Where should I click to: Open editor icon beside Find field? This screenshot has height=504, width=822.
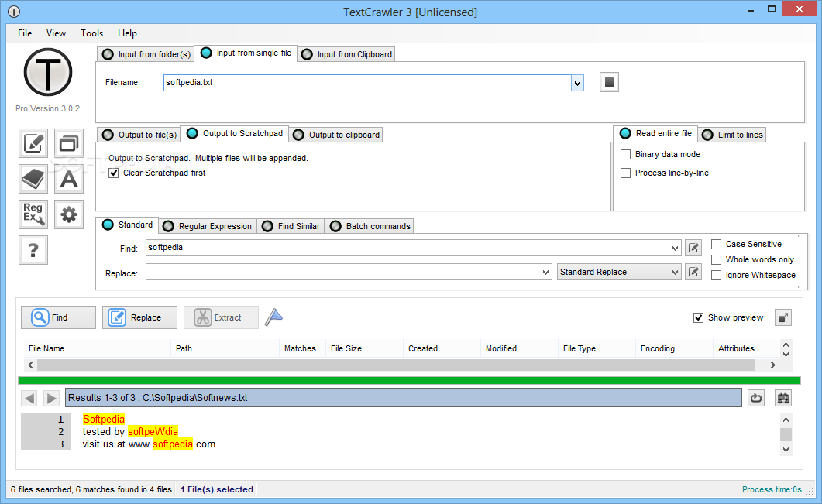click(693, 248)
